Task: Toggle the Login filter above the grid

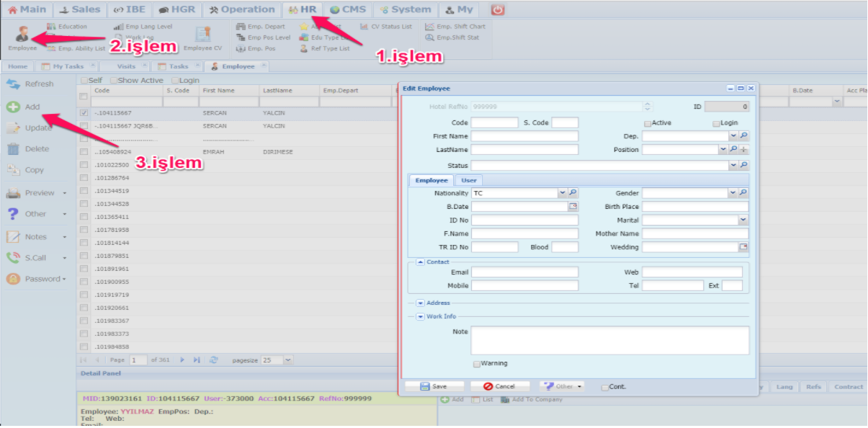Action: click(x=175, y=81)
